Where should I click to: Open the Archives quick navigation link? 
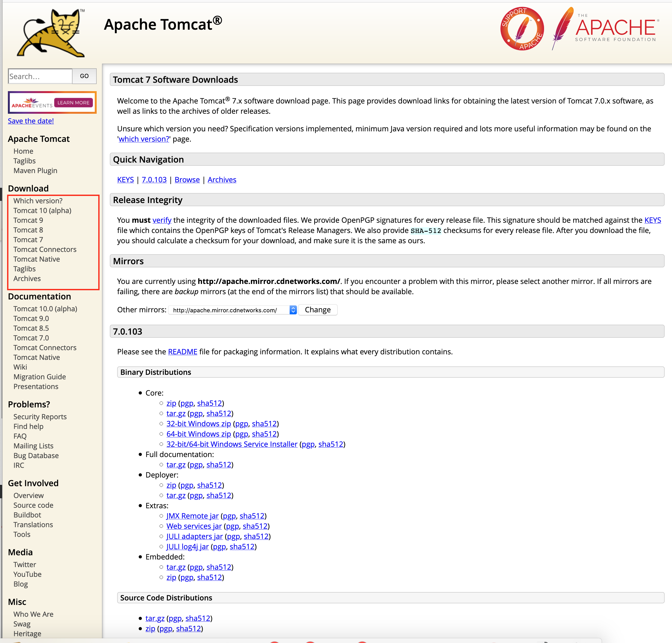pyautogui.click(x=222, y=180)
